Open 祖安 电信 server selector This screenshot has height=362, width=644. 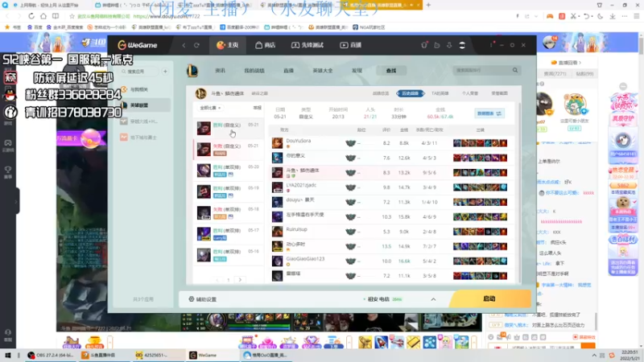(x=383, y=299)
